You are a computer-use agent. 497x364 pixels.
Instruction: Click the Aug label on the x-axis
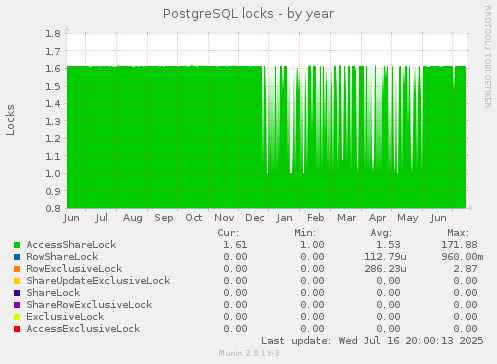[x=133, y=219]
